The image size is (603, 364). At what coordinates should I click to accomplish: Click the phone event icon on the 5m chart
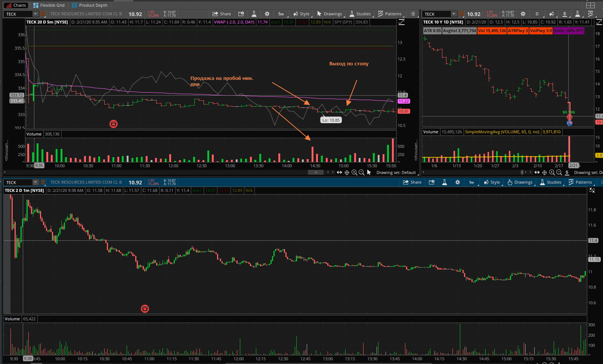click(114, 124)
